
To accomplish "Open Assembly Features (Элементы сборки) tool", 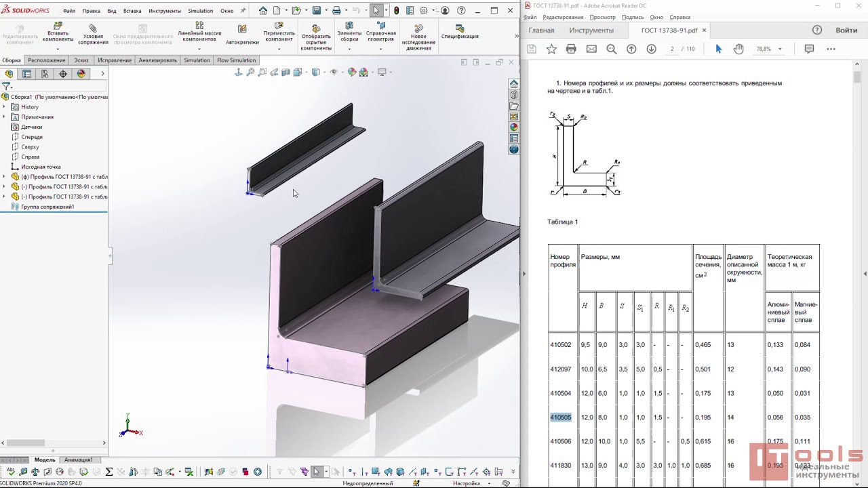I will (349, 33).
